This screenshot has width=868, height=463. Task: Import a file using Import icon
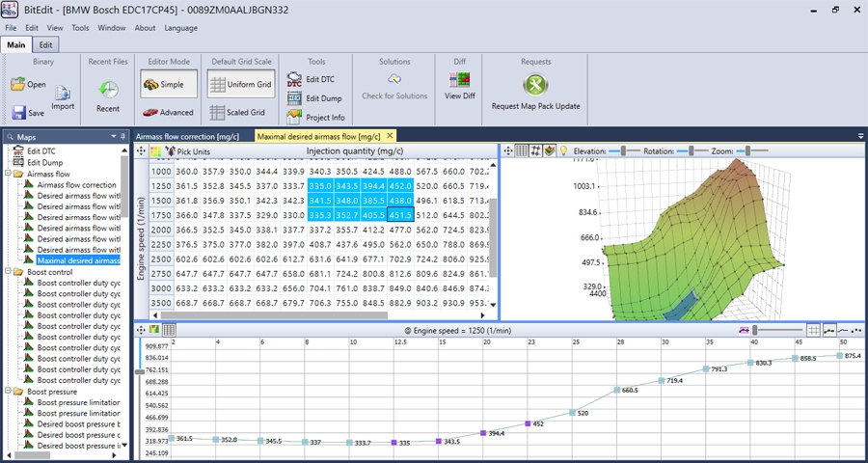63,95
